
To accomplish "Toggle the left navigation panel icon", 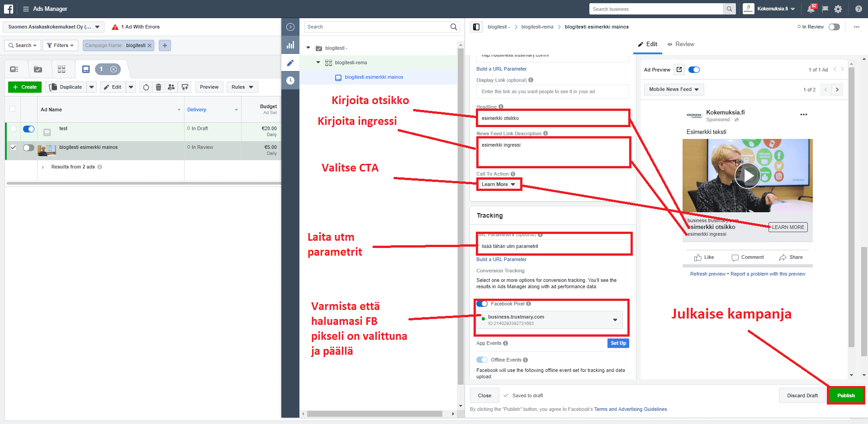I will 476,27.
